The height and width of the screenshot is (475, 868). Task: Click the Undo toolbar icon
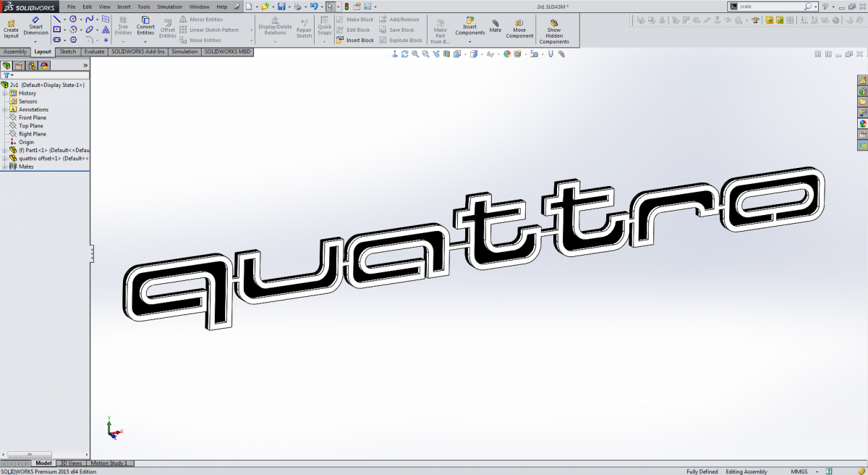click(x=314, y=7)
